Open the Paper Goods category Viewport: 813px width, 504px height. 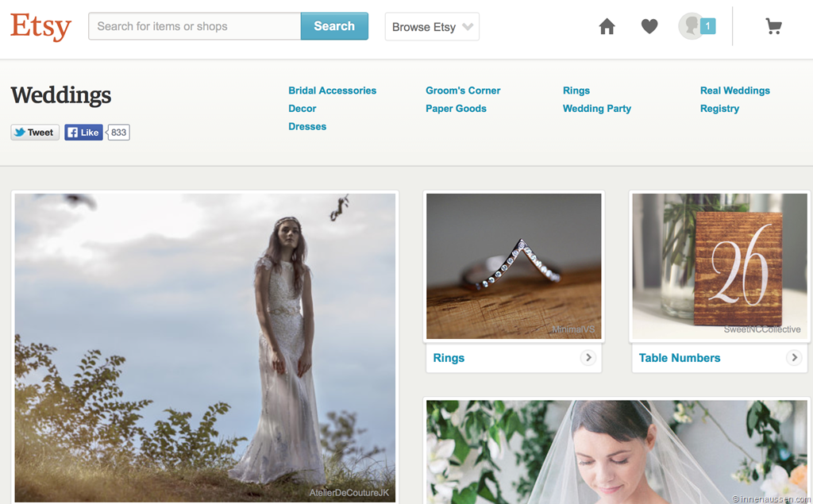[456, 109]
